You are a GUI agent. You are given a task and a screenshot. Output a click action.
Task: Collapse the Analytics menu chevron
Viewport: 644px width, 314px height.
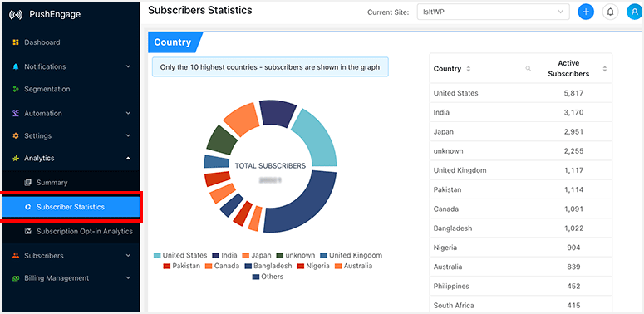coord(128,158)
